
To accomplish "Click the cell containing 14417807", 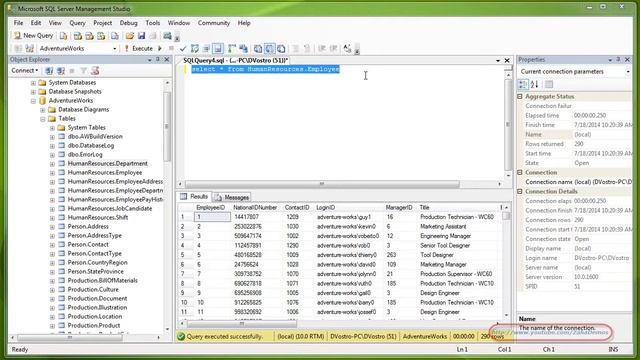I will click(x=256, y=217).
